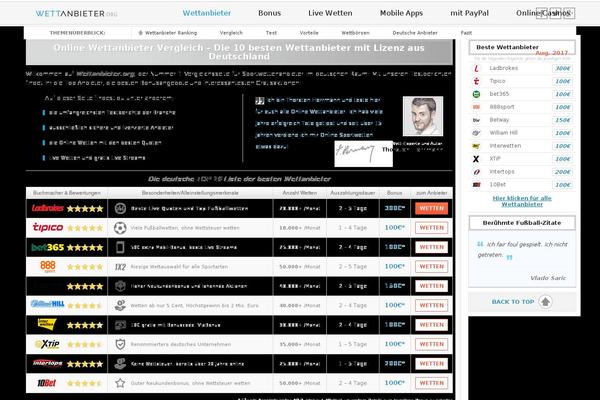
Task: Click the WETTEN button in tipico row
Action: click(x=432, y=228)
